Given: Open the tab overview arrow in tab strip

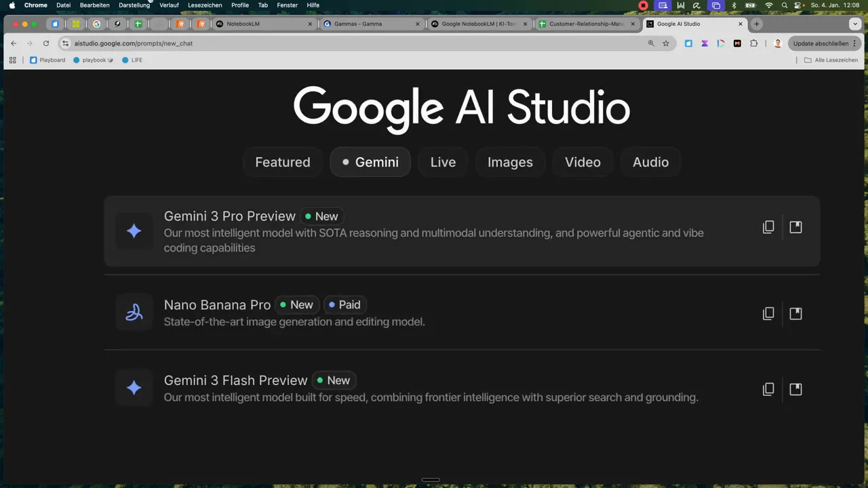Looking at the screenshot, I should pos(854,24).
